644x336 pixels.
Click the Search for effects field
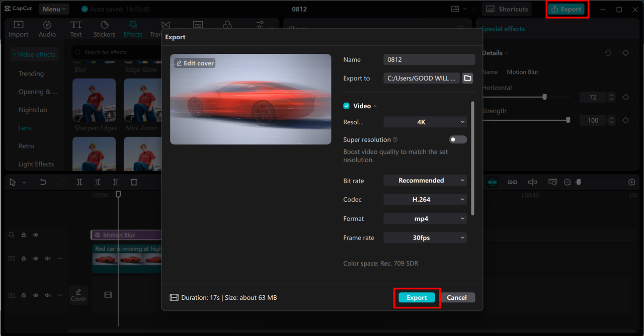pyautogui.click(x=116, y=52)
